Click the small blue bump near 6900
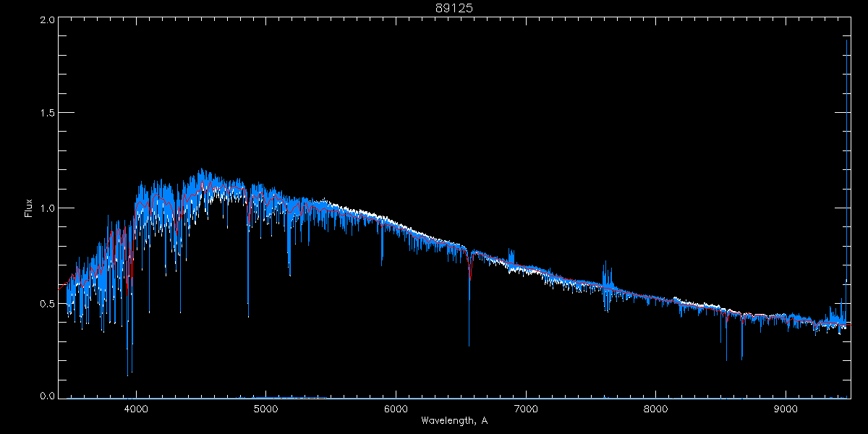Viewport: 868px width, 434px height. (511, 259)
